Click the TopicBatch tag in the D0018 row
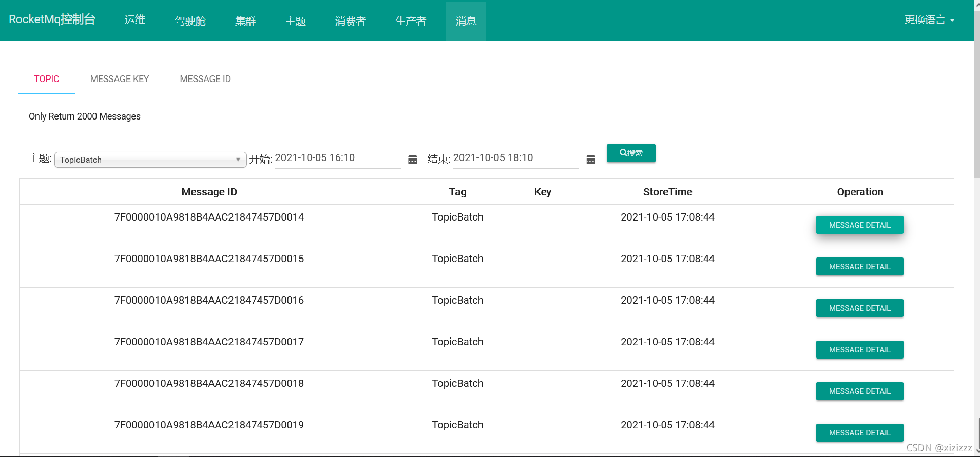This screenshot has width=980, height=457. 458,383
